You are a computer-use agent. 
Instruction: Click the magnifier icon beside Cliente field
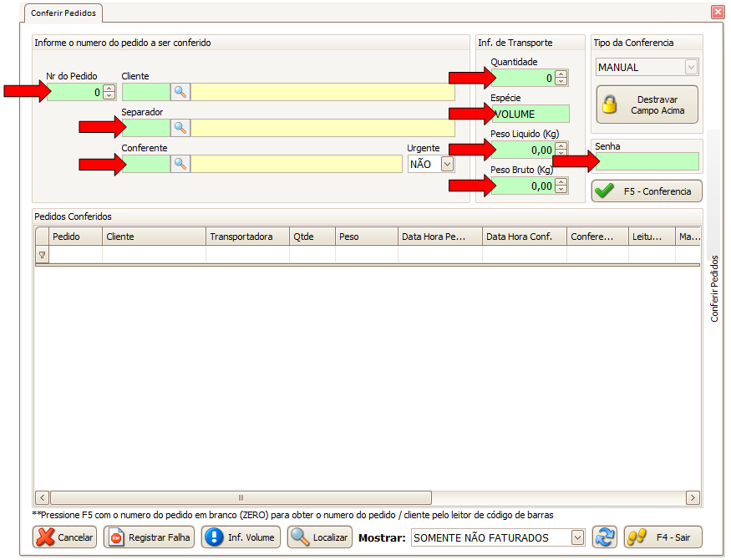(x=180, y=92)
